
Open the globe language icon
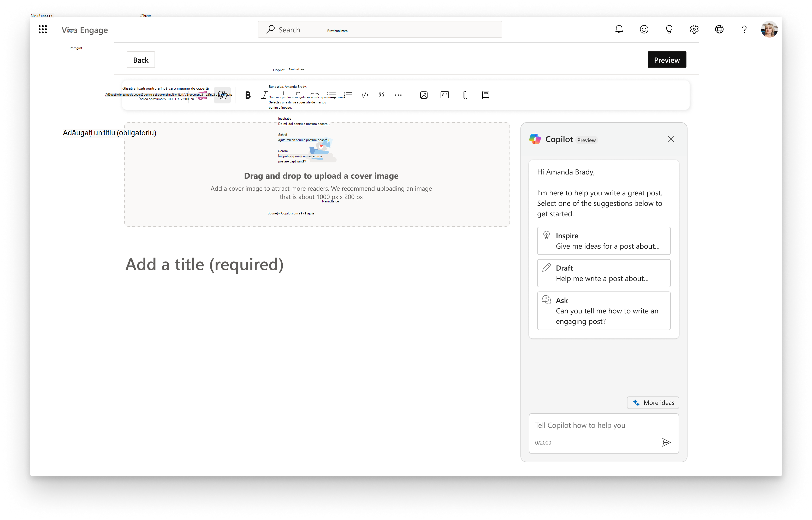(719, 29)
